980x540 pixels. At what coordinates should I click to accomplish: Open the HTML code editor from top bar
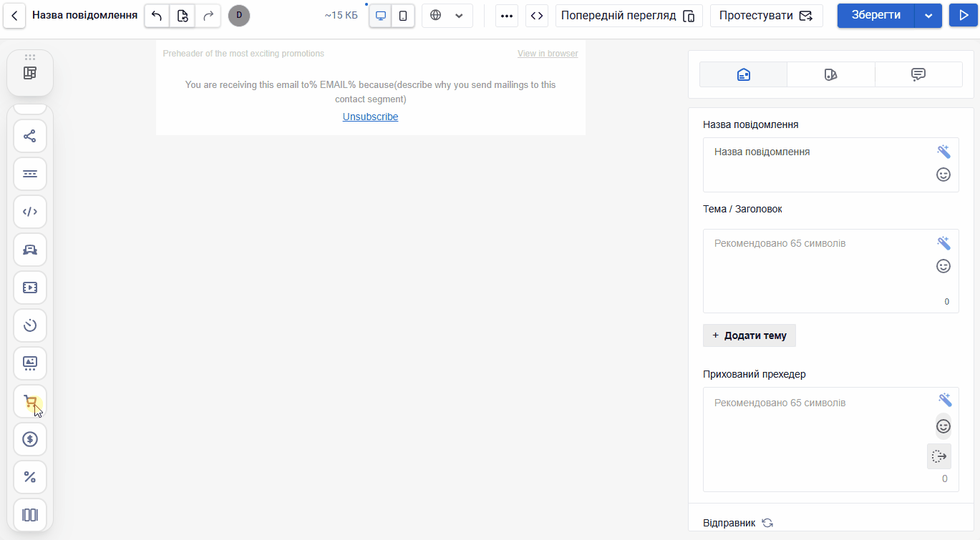(537, 16)
